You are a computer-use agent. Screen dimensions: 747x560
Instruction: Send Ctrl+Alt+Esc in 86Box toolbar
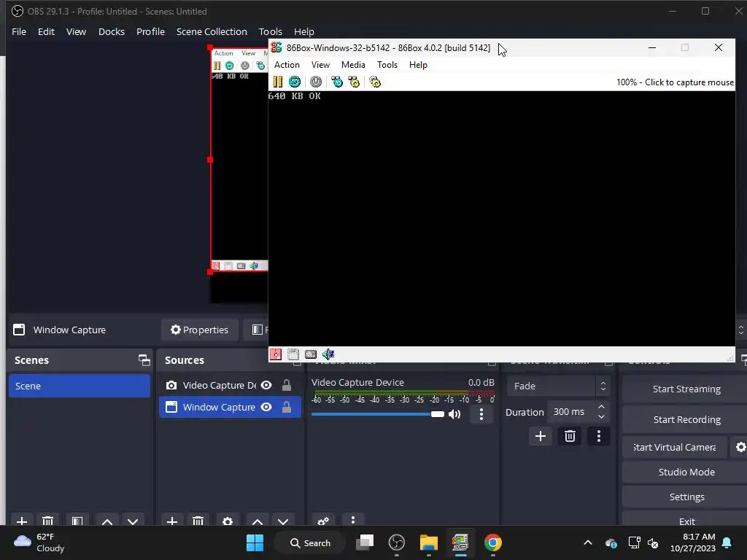point(354,82)
